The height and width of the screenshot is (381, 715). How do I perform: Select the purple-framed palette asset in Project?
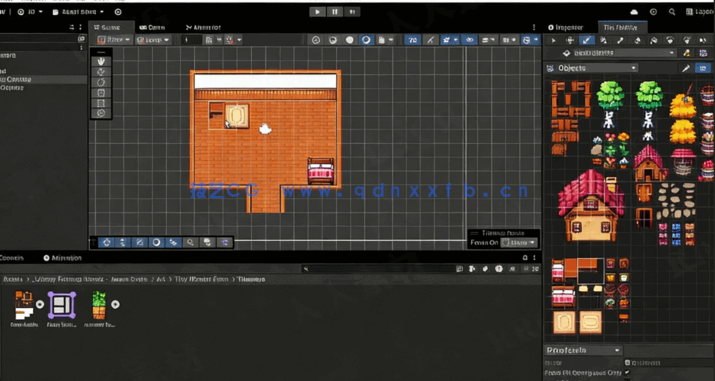click(62, 305)
